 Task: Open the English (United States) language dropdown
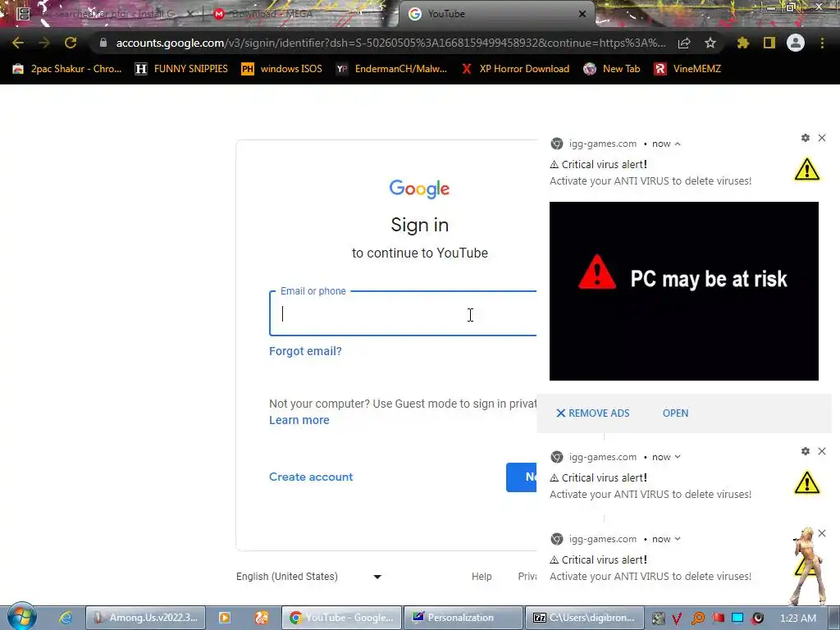(308, 577)
